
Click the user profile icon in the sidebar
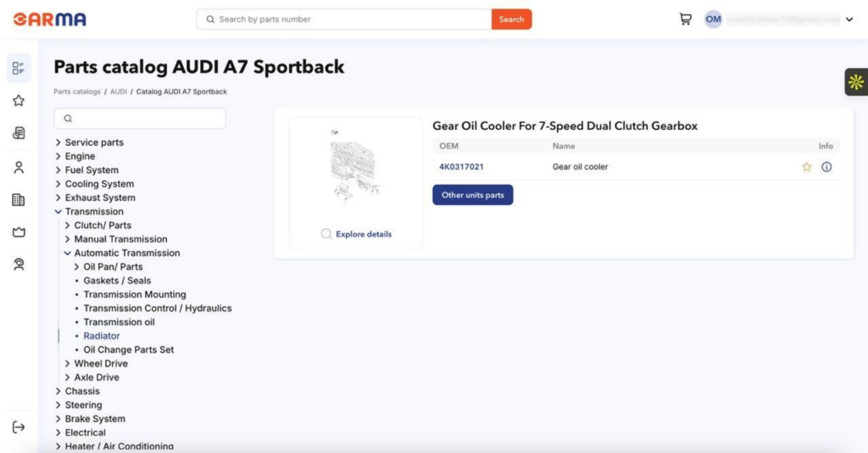tap(19, 167)
